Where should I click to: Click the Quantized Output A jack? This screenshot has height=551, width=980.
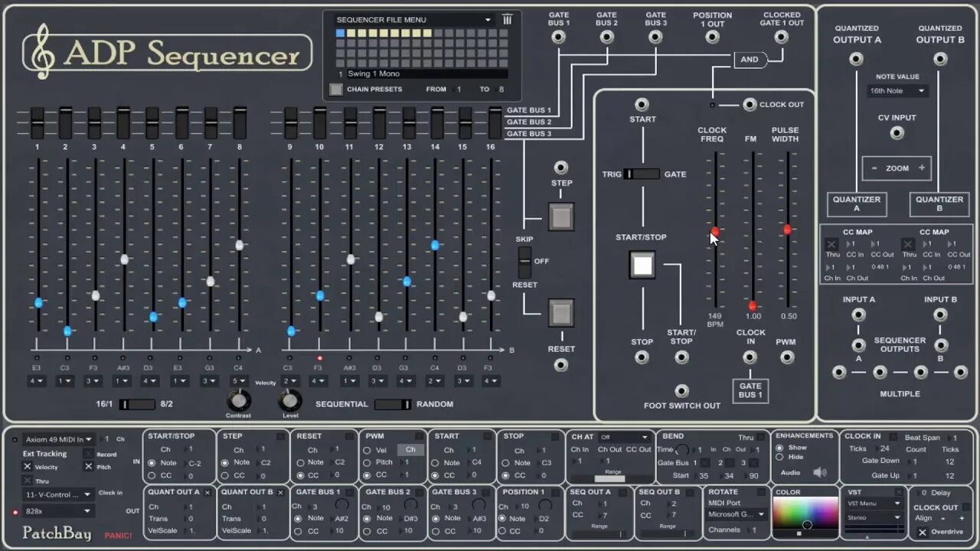(x=857, y=60)
